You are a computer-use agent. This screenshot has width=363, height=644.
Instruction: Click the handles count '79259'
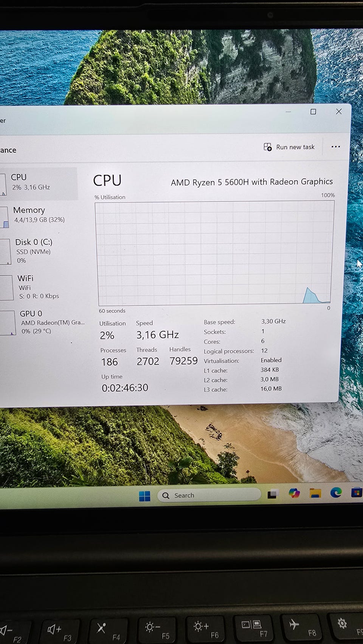(x=183, y=361)
